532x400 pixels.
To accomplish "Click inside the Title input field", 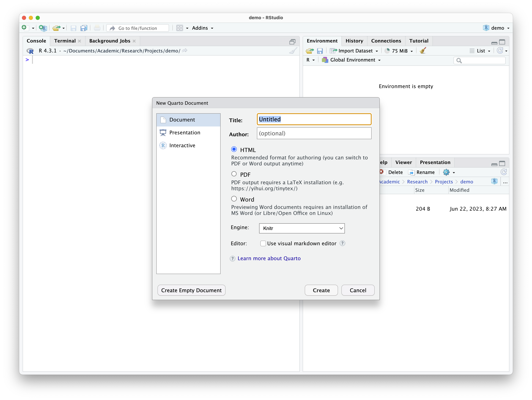I will pyautogui.click(x=314, y=119).
